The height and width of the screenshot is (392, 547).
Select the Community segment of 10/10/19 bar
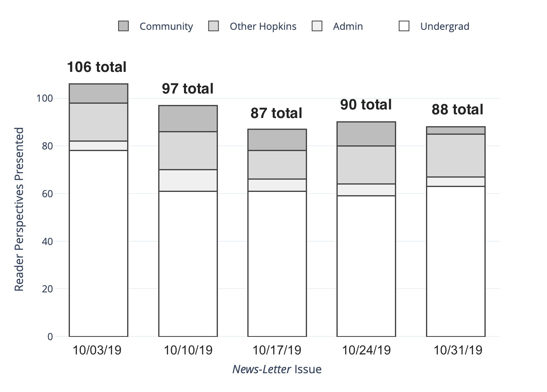188,118
